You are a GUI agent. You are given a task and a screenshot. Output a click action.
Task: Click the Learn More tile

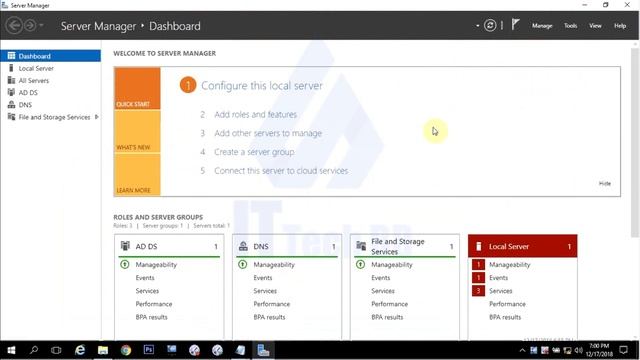point(137,175)
